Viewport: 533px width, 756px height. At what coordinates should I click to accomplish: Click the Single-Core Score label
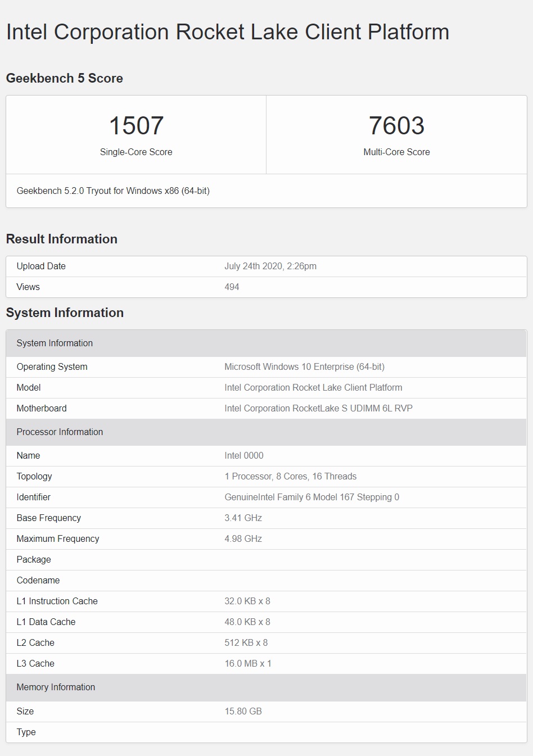coord(136,152)
